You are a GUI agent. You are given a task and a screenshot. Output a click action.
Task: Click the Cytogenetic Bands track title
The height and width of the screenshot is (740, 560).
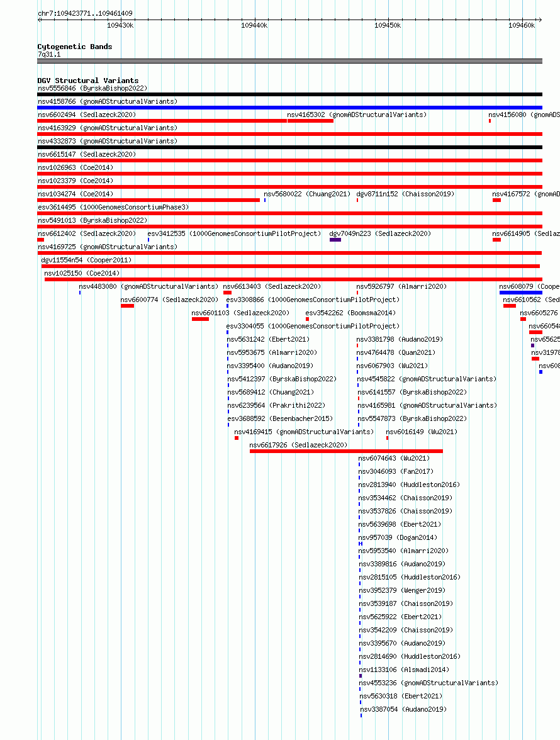click(74, 47)
